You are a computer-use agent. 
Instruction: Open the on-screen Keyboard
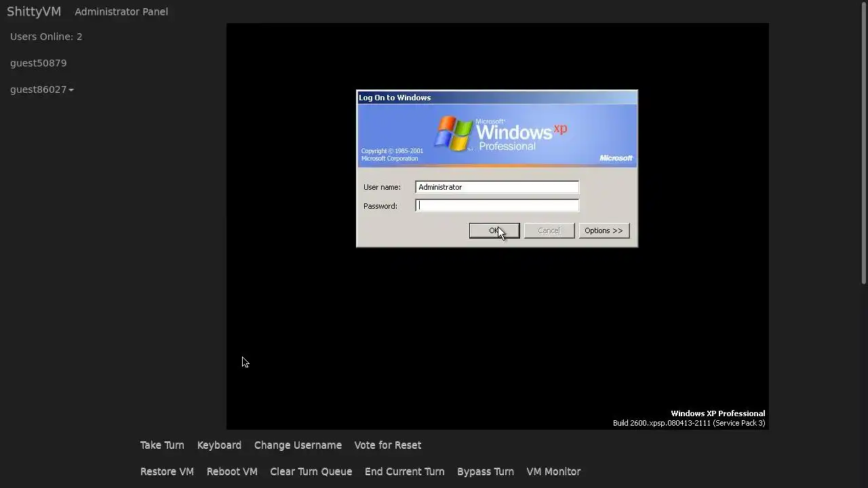pyautogui.click(x=219, y=445)
